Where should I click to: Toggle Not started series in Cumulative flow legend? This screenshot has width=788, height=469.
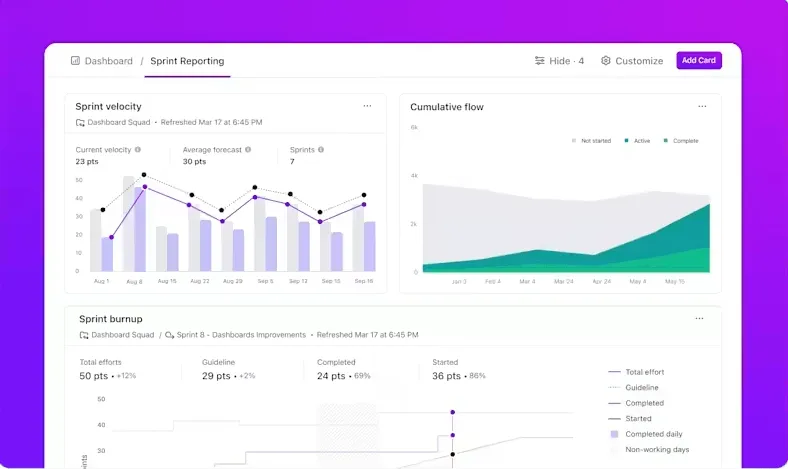[x=591, y=141]
